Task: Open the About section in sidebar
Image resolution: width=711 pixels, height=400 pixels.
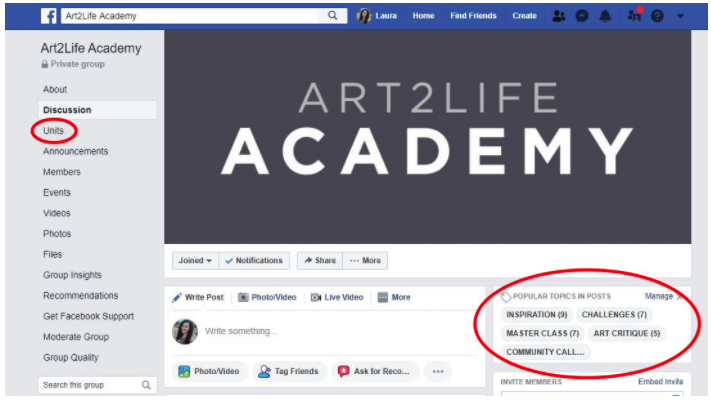Action: [55, 90]
